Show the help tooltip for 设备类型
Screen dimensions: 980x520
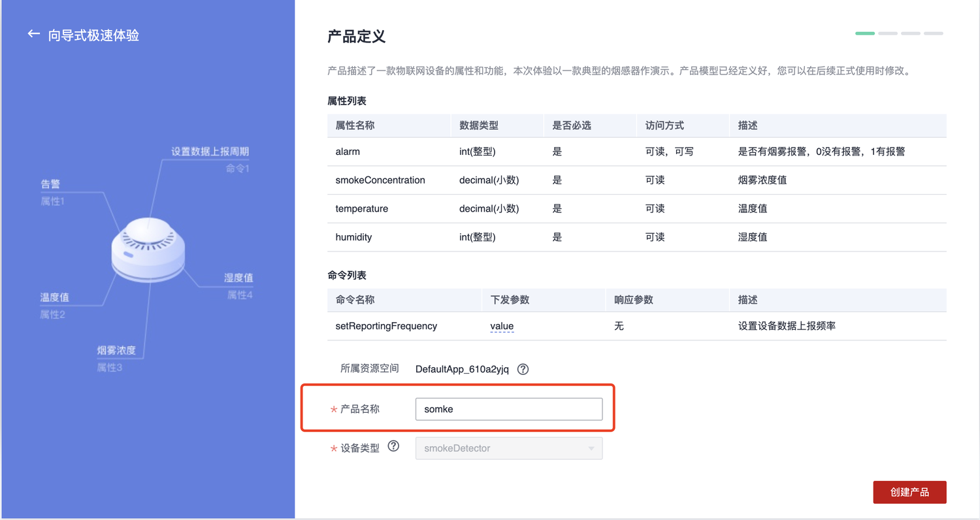pyautogui.click(x=393, y=446)
